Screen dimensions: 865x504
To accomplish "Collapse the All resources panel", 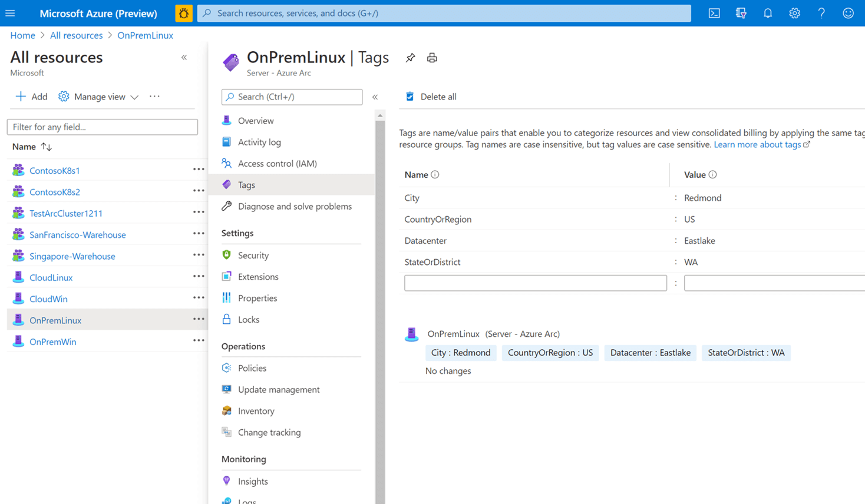I will pyautogui.click(x=184, y=58).
